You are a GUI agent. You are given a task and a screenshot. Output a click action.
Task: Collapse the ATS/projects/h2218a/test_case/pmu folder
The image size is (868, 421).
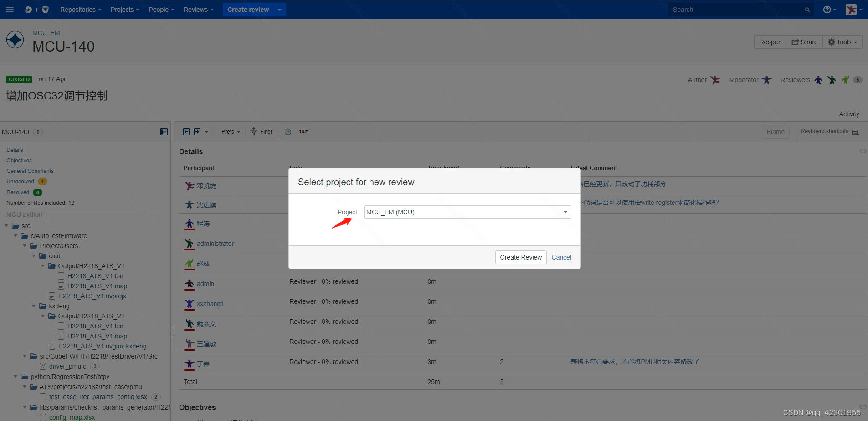point(25,387)
